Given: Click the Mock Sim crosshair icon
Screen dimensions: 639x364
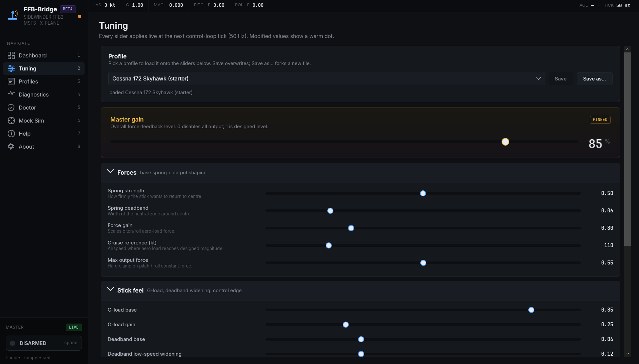Looking at the screenshot, I should pos(11,121).
